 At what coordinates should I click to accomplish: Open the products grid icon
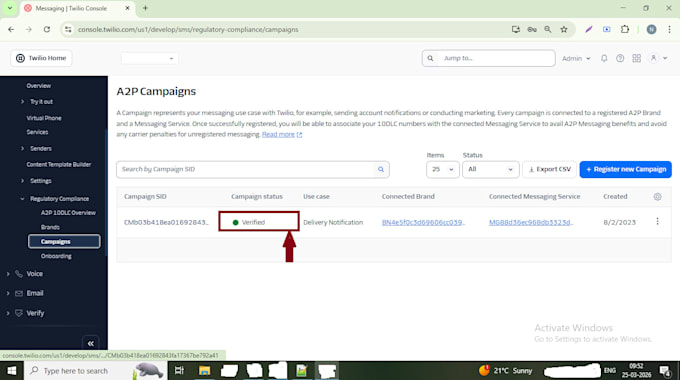tap(636, 58)
